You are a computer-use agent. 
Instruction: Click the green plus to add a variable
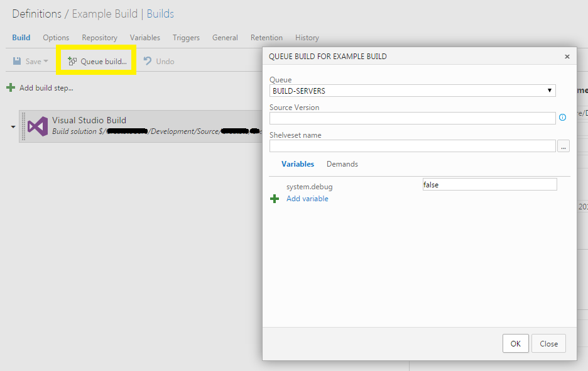click(x=275, y=198)
